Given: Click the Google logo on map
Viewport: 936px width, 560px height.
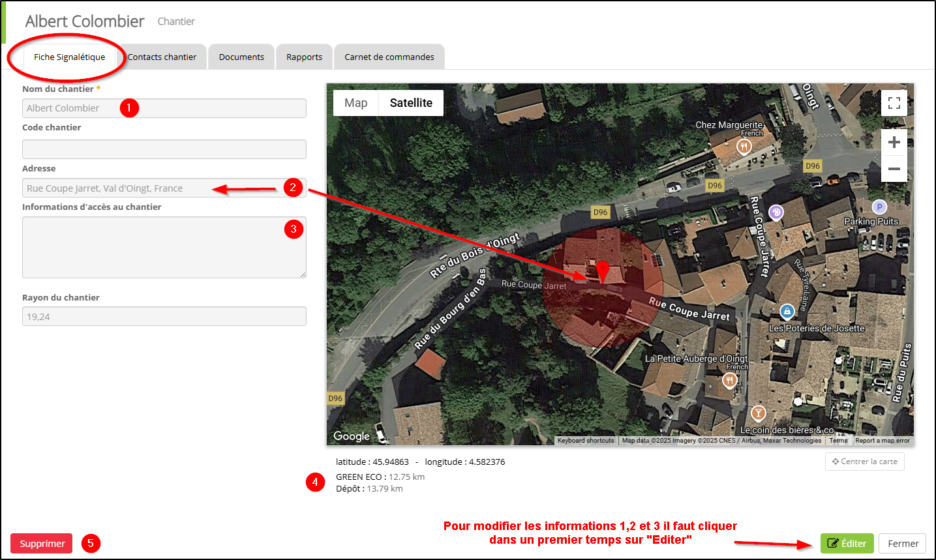Looking at the screenshot, I should point(352,436).
